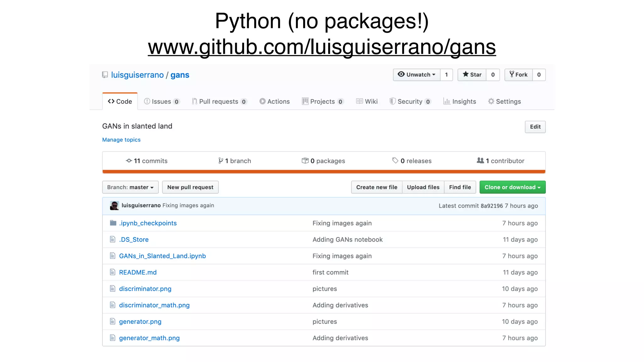Click the Edit description button
644x362 pixels.
point(535,127)
